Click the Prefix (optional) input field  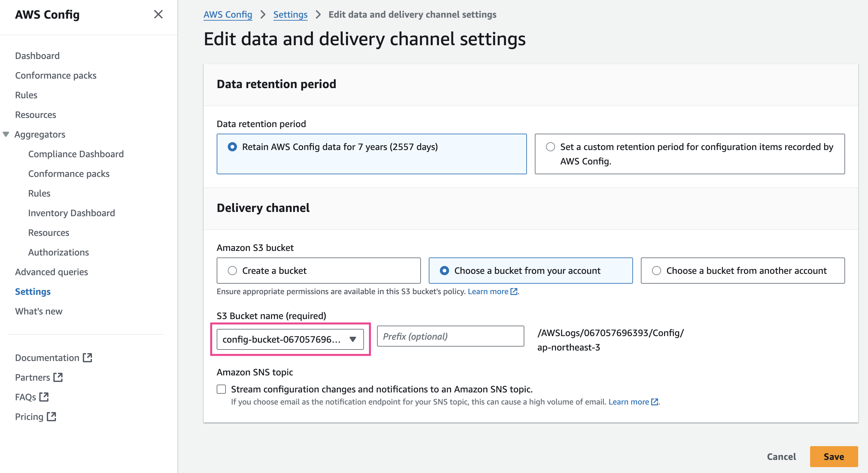coord(450,336)
